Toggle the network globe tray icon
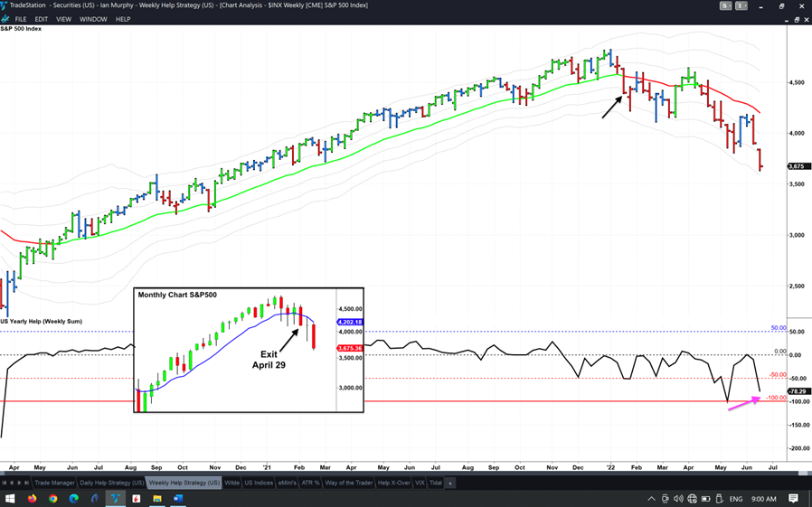Image resolution: width=812 pixels, height=507 pixels. [x=692, y=498]
